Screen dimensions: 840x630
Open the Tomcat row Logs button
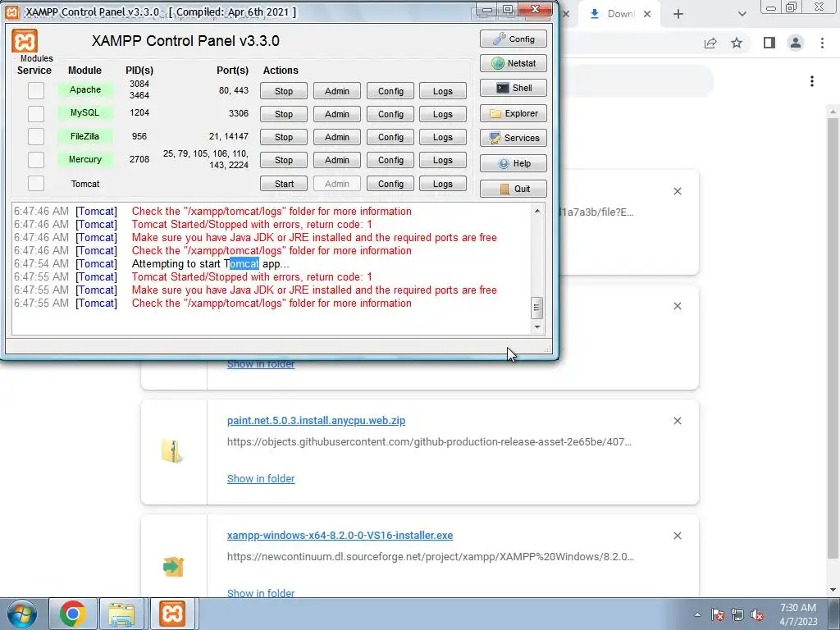pos(442,184)
